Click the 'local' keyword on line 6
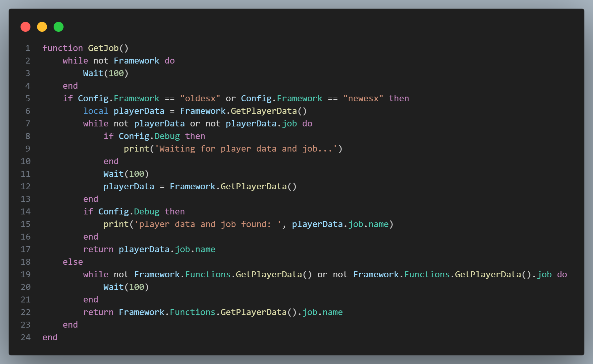Image resolution: width=593 pixels, height=364 pixels. pyautogui.click(x=96, y=111)
